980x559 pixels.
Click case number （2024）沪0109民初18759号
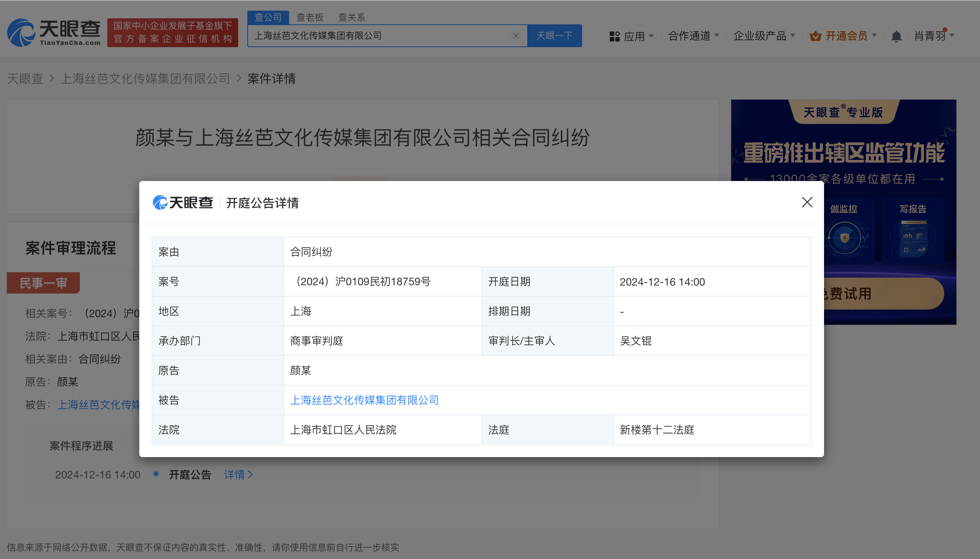(361, 281)
